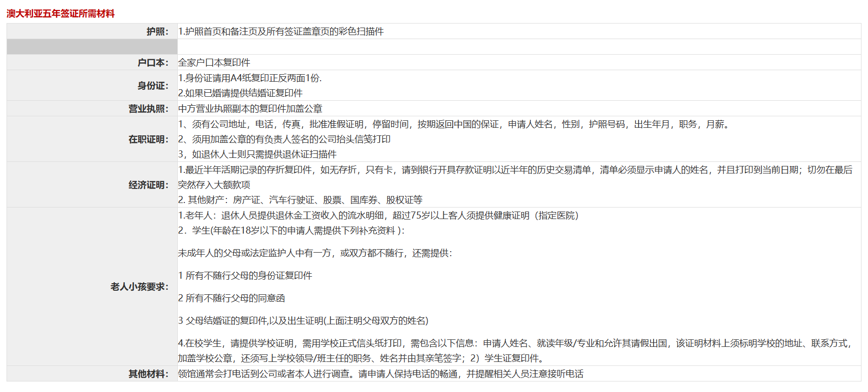
Task: Select the 身份证 row label
Action: point(153,86)
